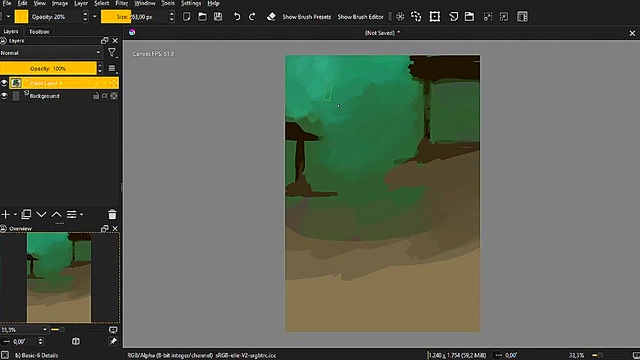This screenshot has height=360, width=640.
Task: Show Brush Presets
Action: click(307, 17)
